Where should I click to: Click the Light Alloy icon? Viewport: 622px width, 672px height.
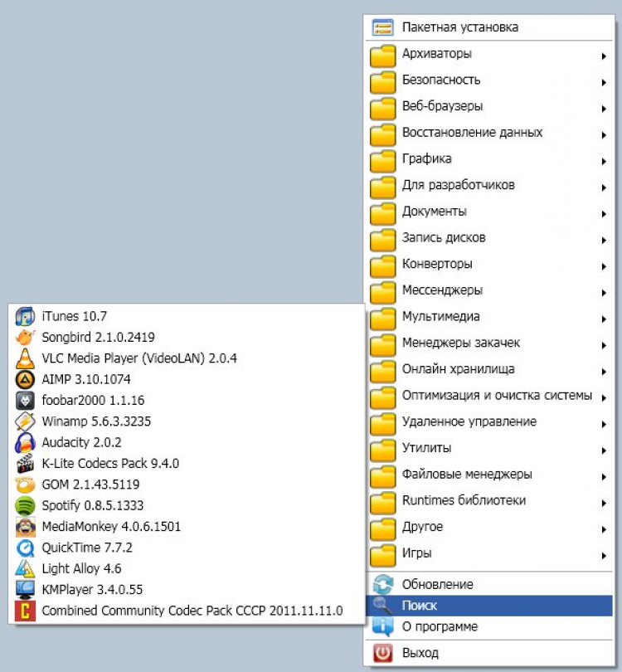click(25, 568)
